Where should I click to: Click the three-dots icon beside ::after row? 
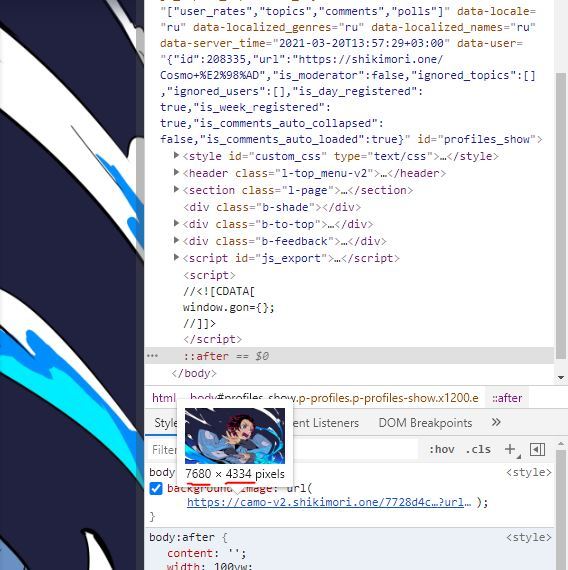click(152, 356)
